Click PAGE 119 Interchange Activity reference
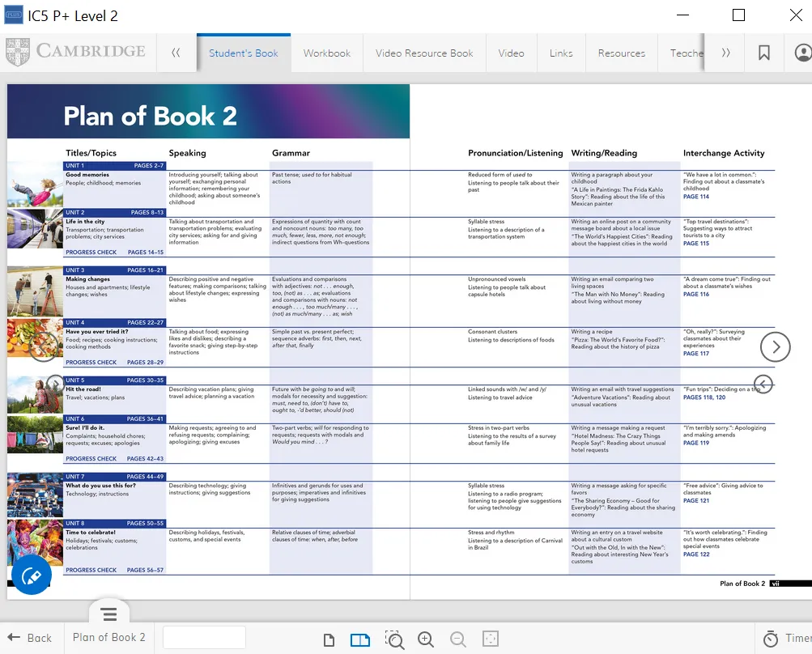812x654 pixels. 696,444
